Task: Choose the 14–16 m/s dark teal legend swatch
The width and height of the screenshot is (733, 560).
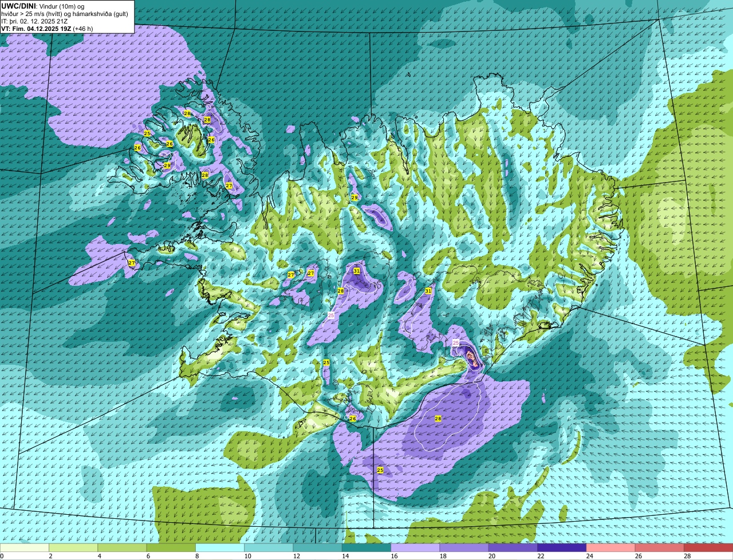Action: (366, 548)
